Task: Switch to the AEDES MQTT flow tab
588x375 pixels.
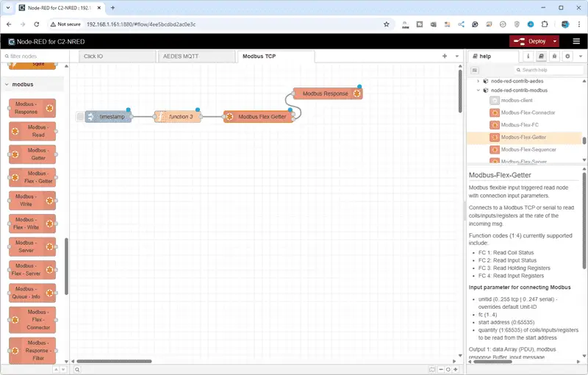Action: (x=196, y=56)
